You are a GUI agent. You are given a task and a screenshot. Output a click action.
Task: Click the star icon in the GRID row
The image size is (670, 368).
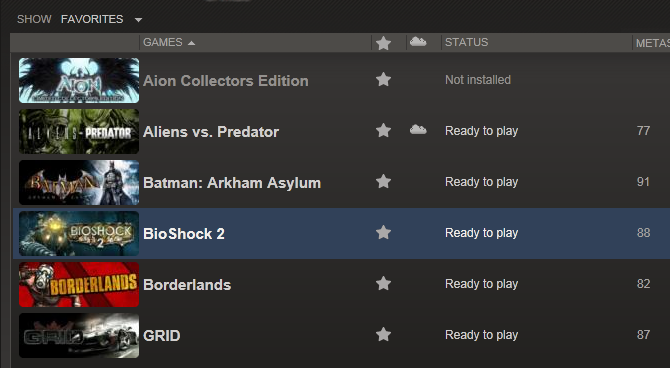383,334
